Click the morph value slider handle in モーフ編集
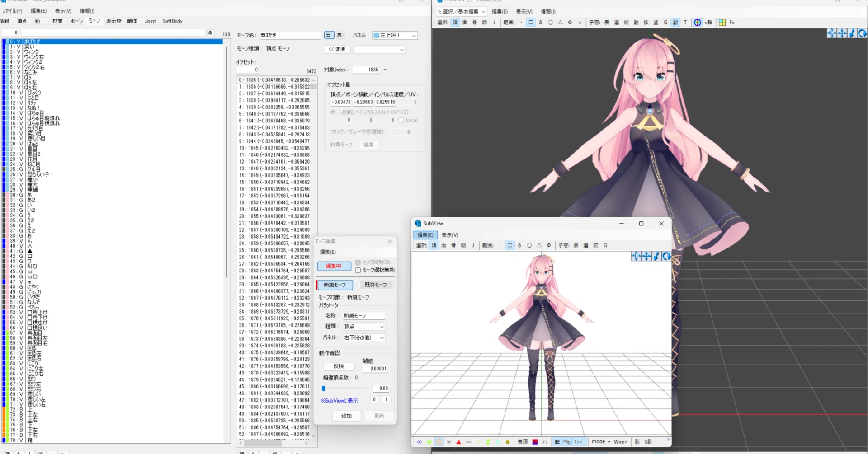 click(x=324, y=388)
